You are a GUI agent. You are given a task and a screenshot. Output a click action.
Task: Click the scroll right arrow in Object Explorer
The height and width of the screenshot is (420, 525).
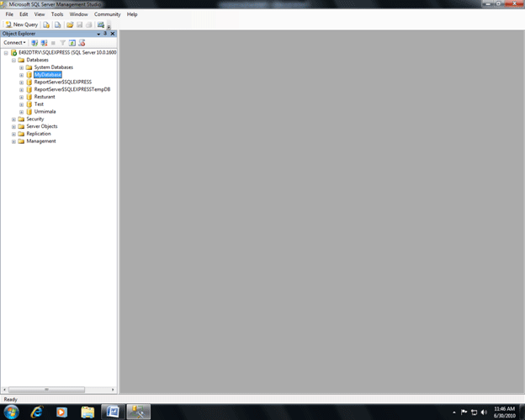pos(113,390)
